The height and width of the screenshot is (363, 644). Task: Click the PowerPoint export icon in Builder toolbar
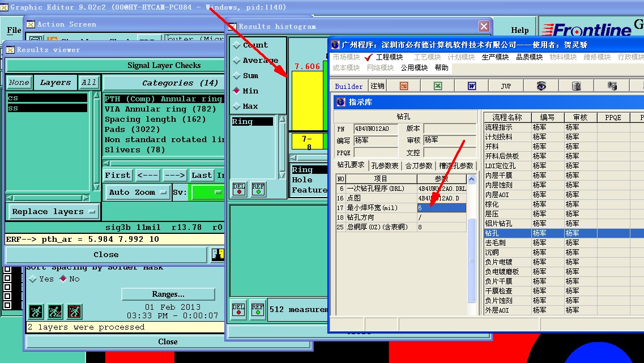404,86
